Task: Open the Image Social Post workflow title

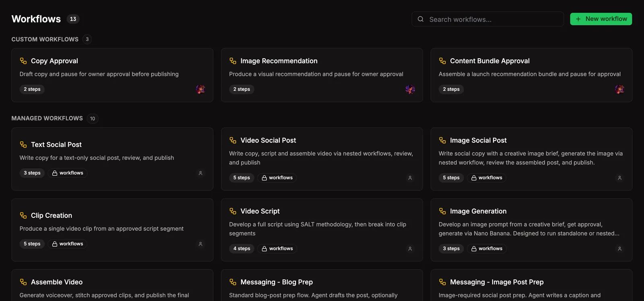Action: tap(478, 140)
